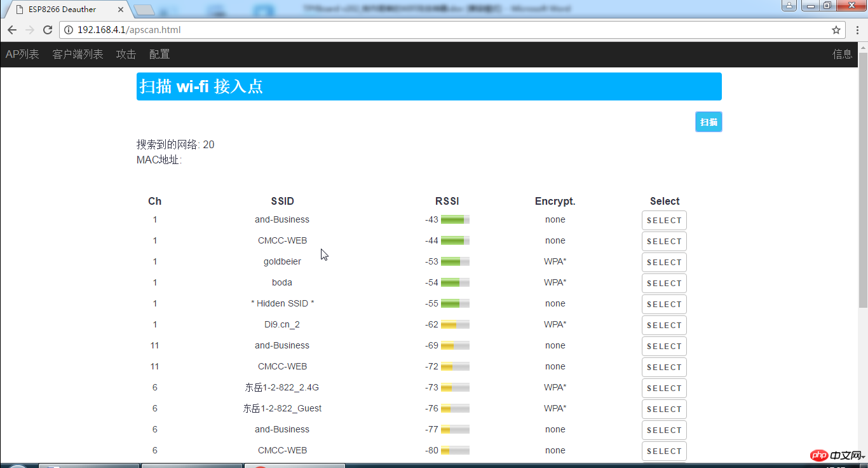
Task: Click the Chrome user profile icon
Action: pos(789,6)
